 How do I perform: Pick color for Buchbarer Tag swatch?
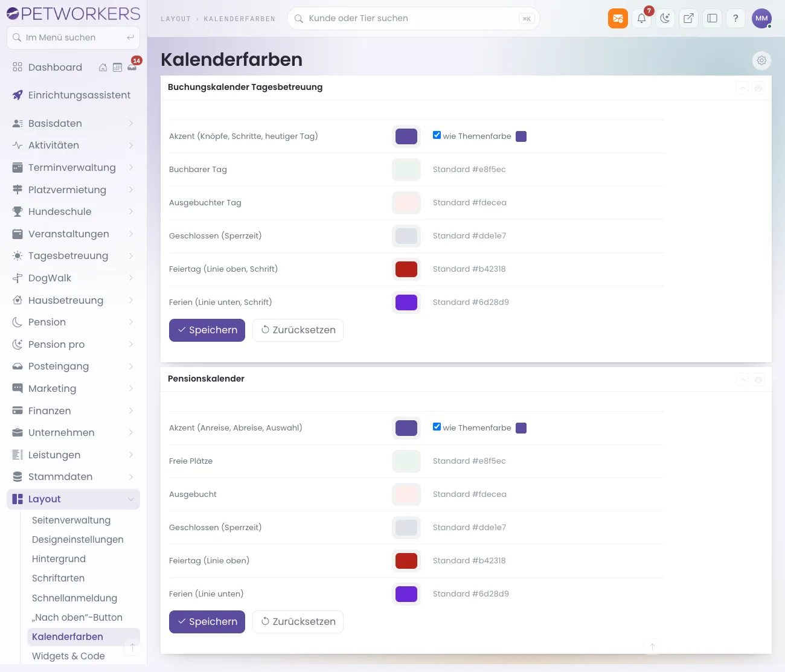pos(406,170)
